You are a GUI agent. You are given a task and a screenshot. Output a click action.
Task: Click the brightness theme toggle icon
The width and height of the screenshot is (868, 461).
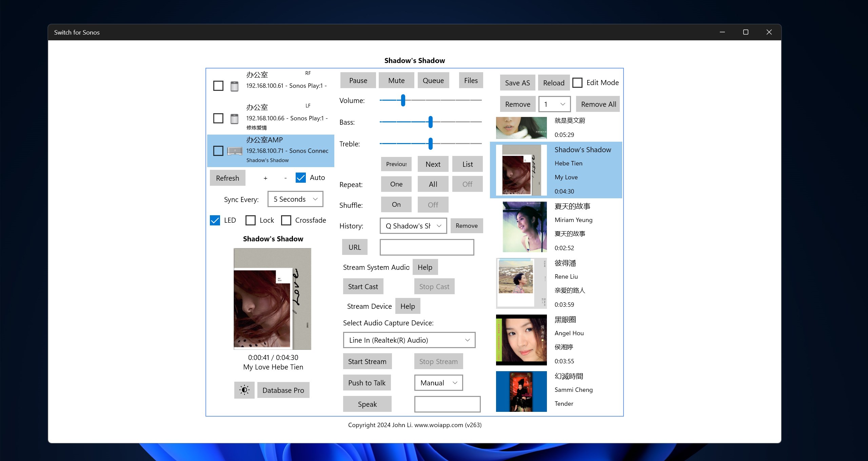tap(244, 390)
